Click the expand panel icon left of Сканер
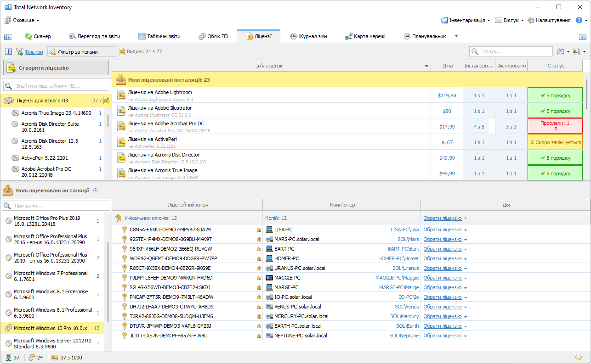Viewport: 591px width, 364px height. tap(8, 37)
